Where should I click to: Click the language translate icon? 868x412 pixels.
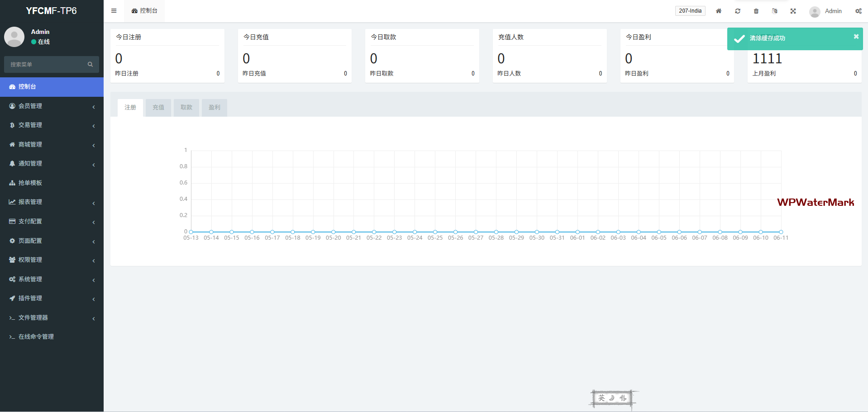click(774, 11)
